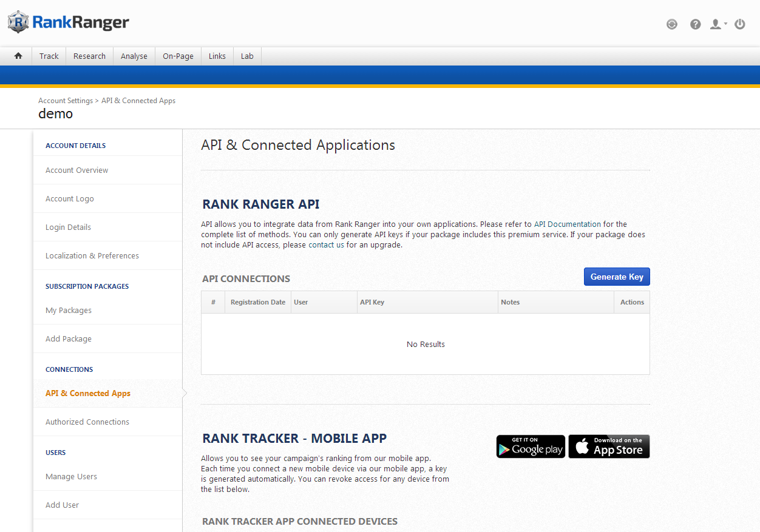Open help via question mark icon

click(x=696, y=24)
